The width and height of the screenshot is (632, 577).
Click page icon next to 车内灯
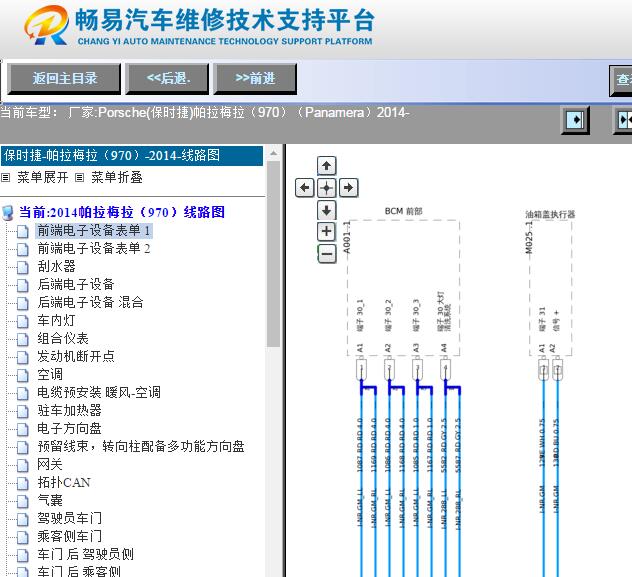pyautogui.click(x=23, y=321)
